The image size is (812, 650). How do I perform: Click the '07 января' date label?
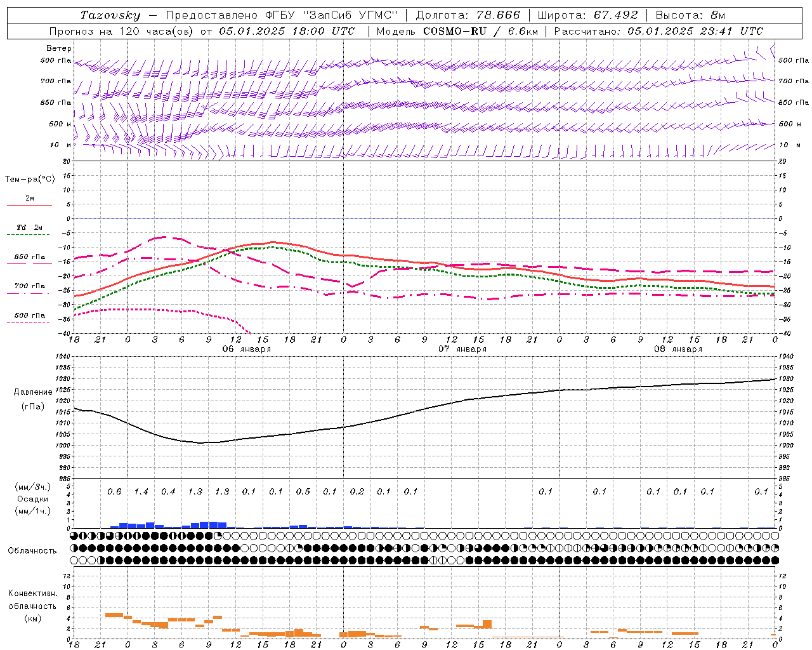[462, 349]
